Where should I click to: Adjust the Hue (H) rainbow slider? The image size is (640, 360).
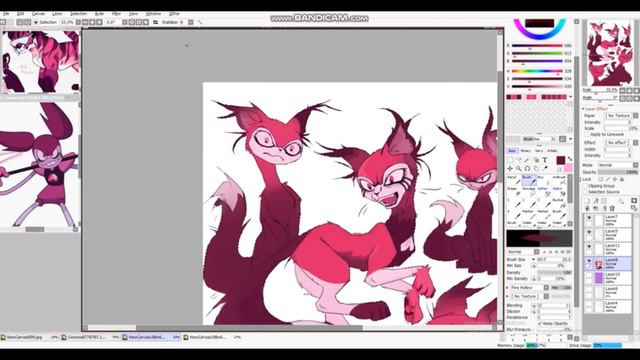tap(537, 71)
